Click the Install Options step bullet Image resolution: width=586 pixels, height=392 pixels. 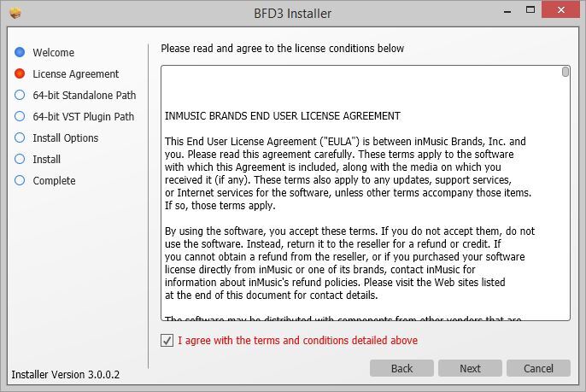(20, 137)
